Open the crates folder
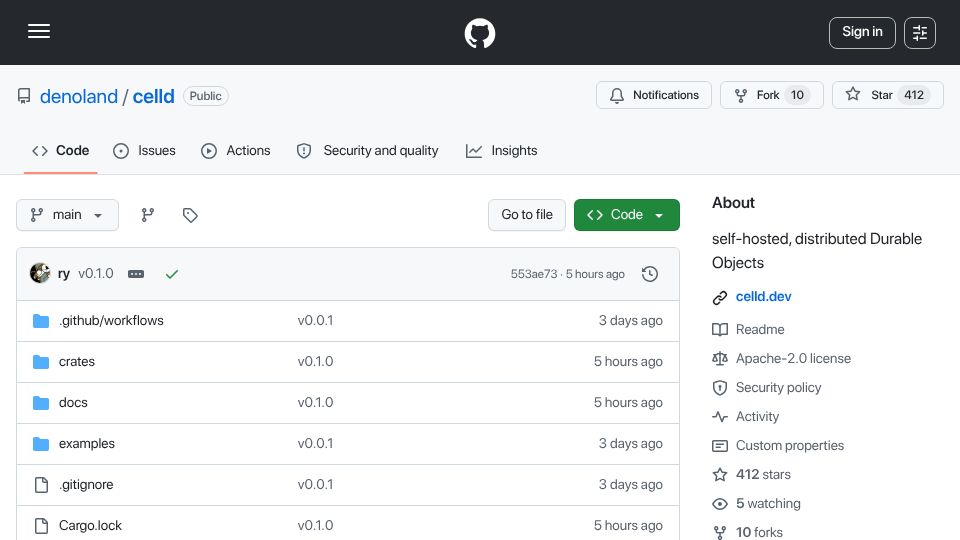Screen dimensions: 960x540 click(77, 362)
